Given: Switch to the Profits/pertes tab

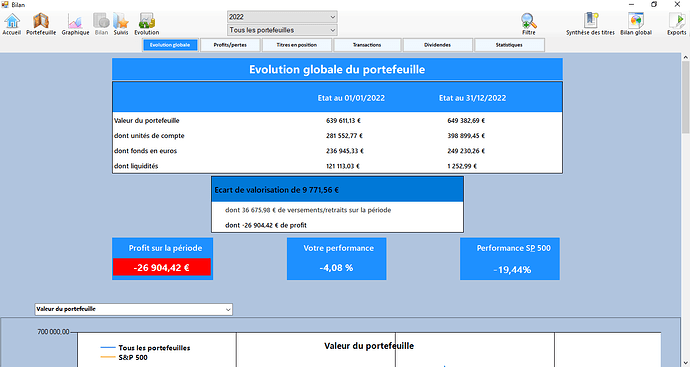Looking at the screenshot, I should pyautogui.click(x=230, y=45).
